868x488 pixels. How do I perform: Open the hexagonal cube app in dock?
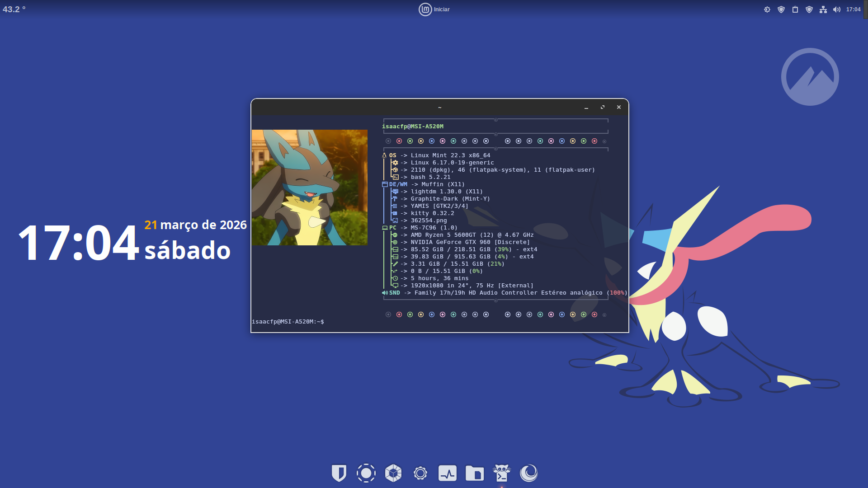(393, 473)
